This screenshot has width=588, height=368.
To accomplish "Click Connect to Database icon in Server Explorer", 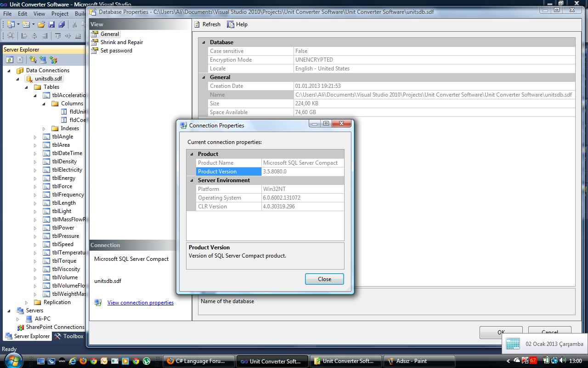I will (x=33, y=60).
